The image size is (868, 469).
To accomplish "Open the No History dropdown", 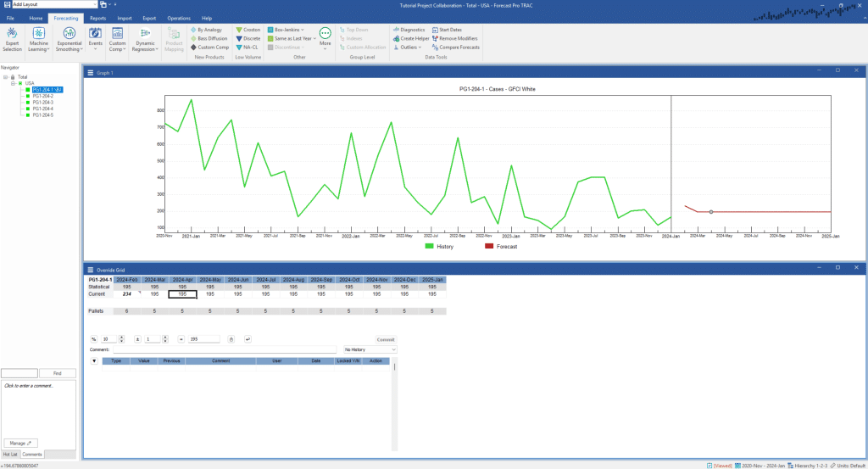I will click(x=370, y=349).
